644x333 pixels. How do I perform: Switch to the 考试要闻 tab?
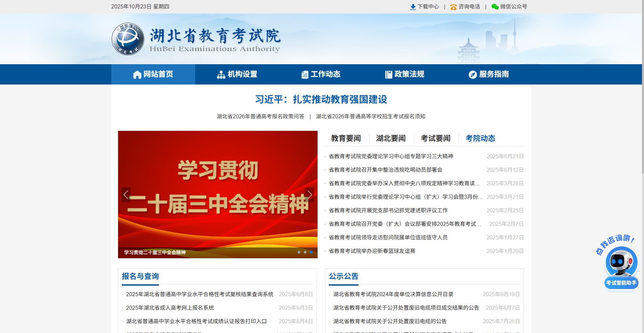tap(436, 138)
